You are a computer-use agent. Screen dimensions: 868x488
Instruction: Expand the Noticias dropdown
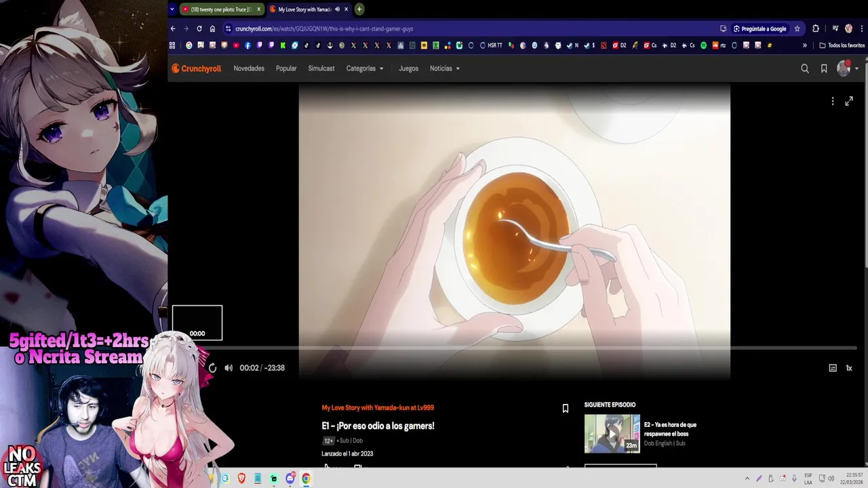pos(445,68)
